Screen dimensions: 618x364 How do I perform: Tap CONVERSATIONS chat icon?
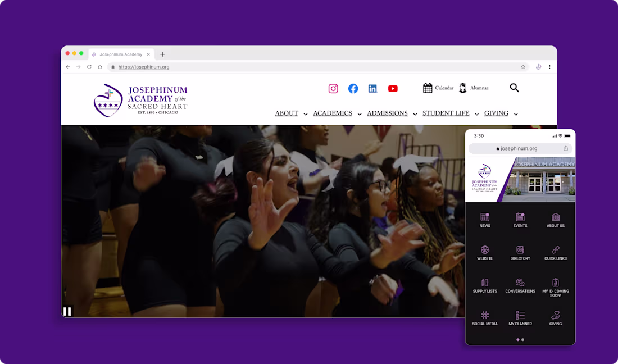520,283
